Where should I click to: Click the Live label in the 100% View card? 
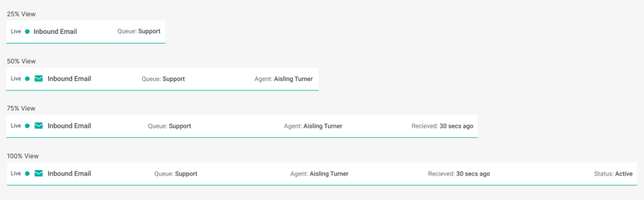(16, 174)
